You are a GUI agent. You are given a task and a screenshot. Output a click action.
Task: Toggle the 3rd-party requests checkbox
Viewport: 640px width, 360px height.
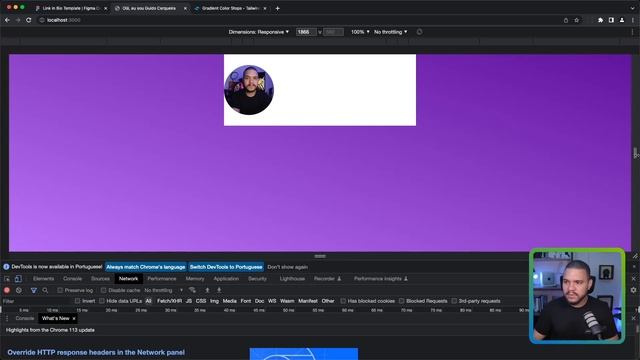tap(454, 301)
